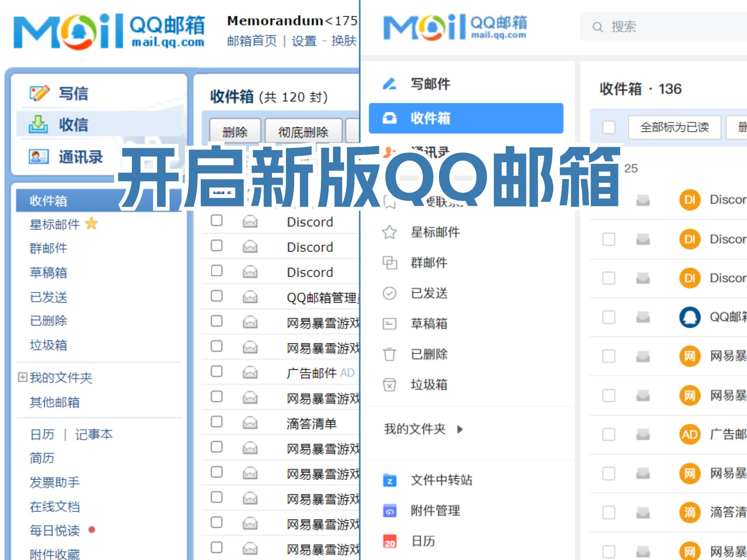Click 邮箱首页 link in old header
Image resolution: width=747 pixels, height=560 pixels.
[252, 41]
